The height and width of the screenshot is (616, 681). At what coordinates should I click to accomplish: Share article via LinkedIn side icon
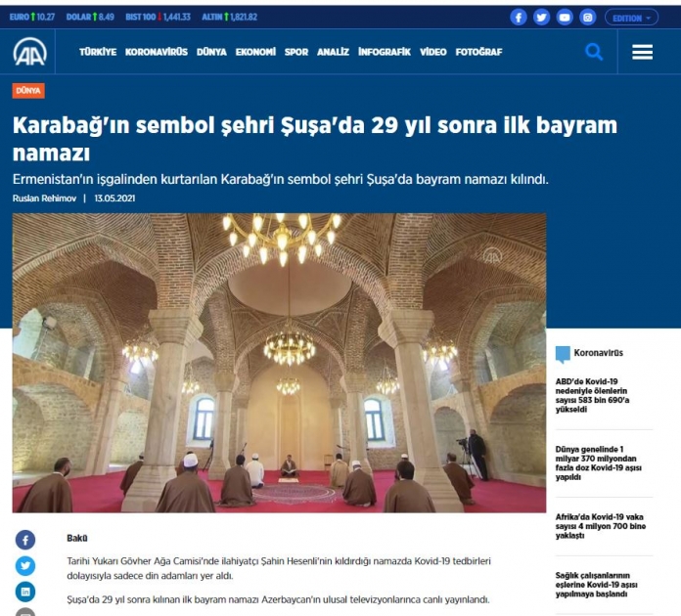point(25,592)
